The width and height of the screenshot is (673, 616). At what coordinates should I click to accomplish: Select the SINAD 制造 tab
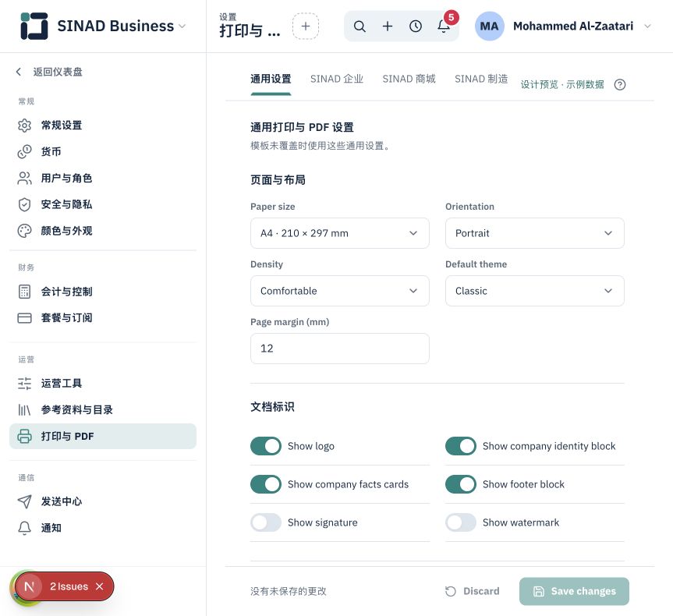pyautogui.click(x=481, y=79)
